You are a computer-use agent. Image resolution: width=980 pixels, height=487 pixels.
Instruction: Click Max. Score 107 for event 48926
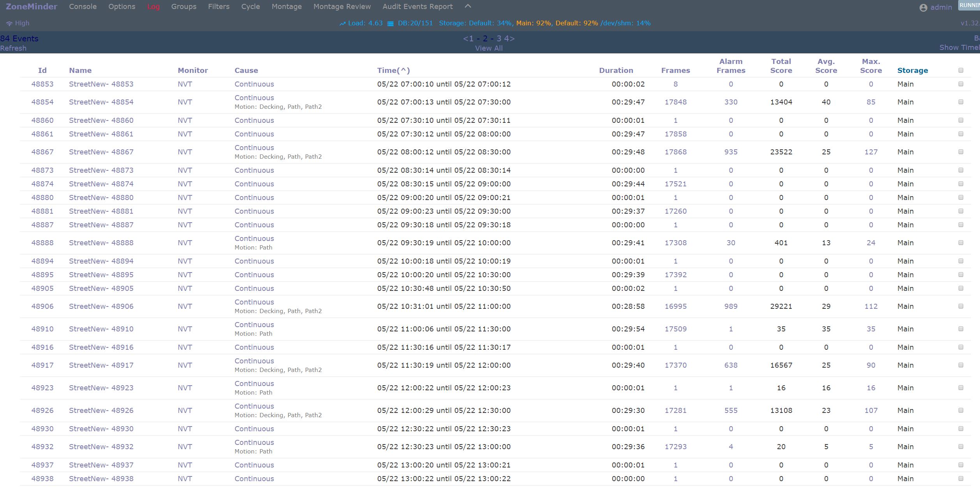pyautogui.click(x=871, y=411)
